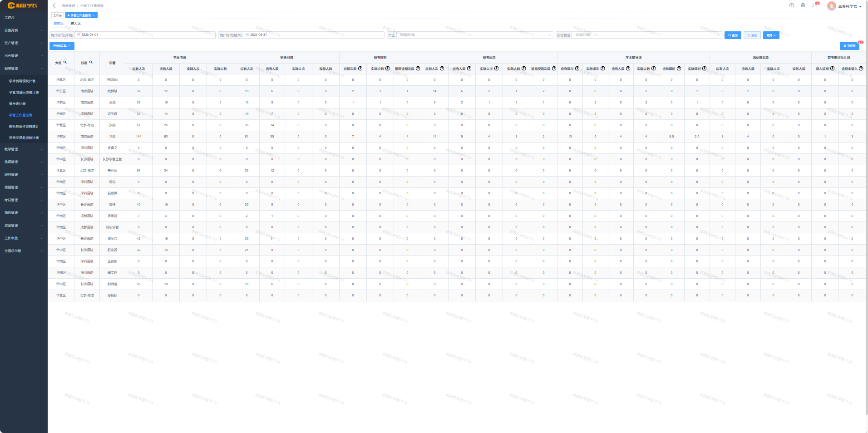Click the 清空 clear button

pos(752,35)
